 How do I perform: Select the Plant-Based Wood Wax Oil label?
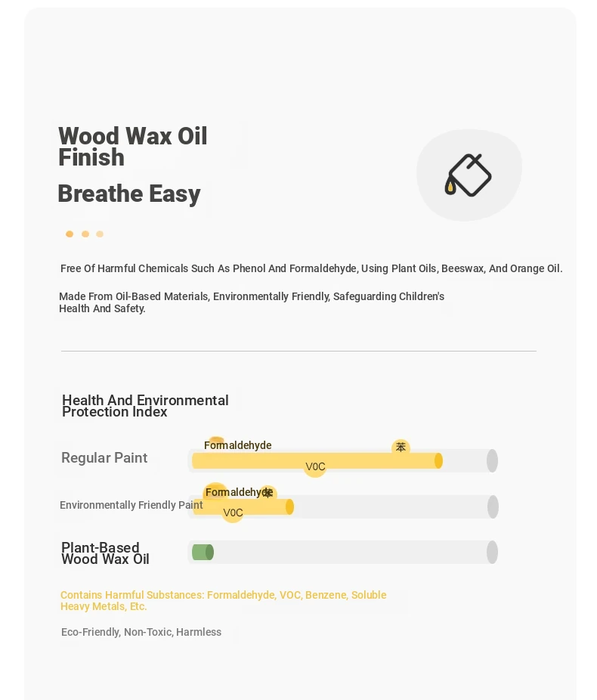[105, 553]
